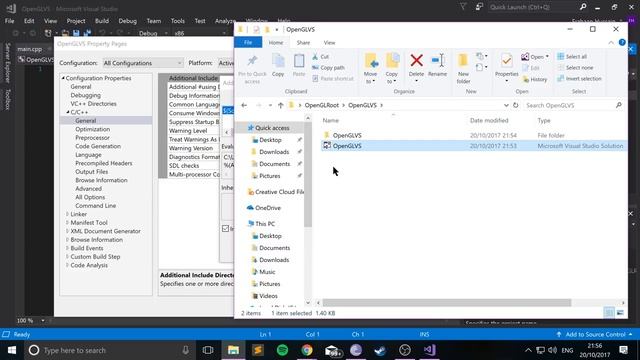Screen dimensions: 640x360
Task: Click the Date modified column header
Action: click(x=489, y=120)
